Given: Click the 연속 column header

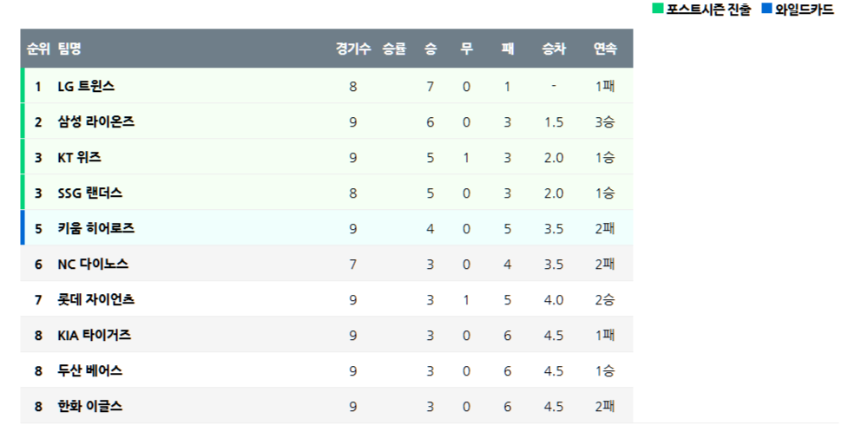Looking at the screenshot, I should click(x=605, y=49).
